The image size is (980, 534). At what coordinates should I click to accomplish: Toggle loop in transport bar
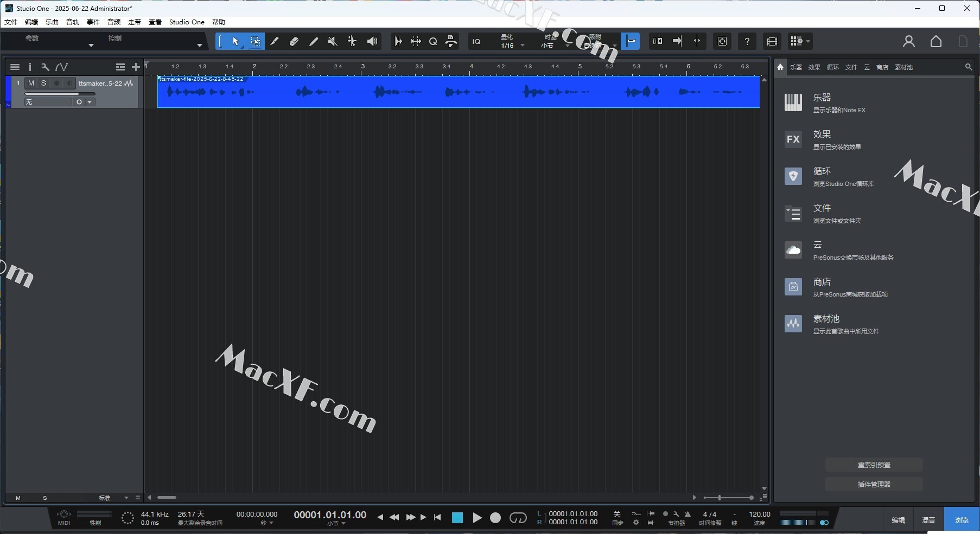coord(518,518)
